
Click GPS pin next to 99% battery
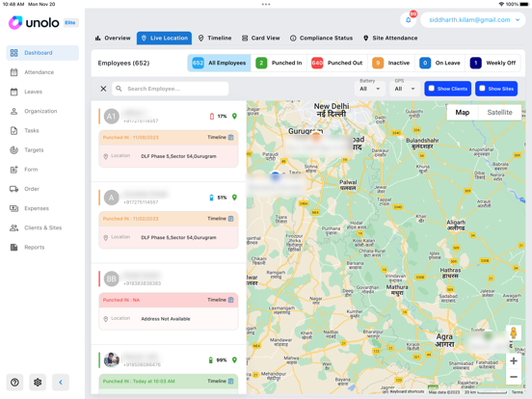tap(234, 359)
